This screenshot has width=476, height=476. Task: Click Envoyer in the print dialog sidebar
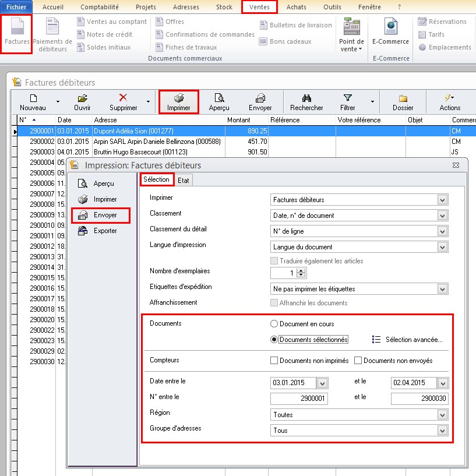[x=101, y=215]
